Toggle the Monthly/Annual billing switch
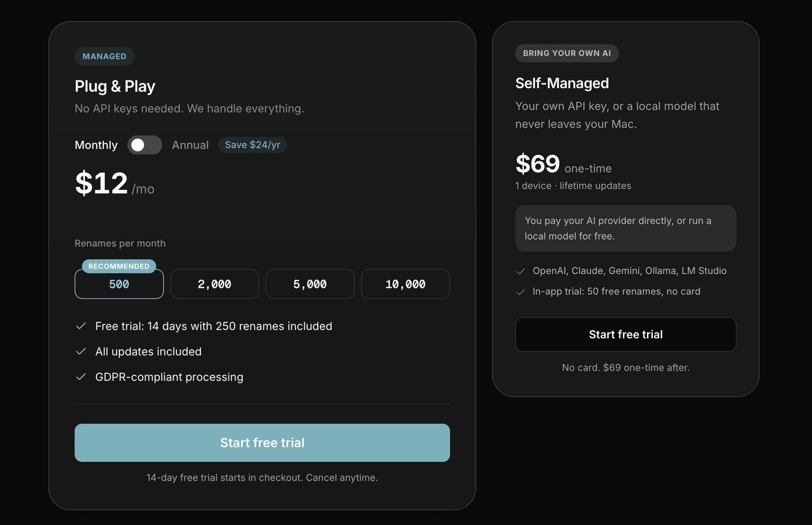812x525 pixels. coord(144,145)
